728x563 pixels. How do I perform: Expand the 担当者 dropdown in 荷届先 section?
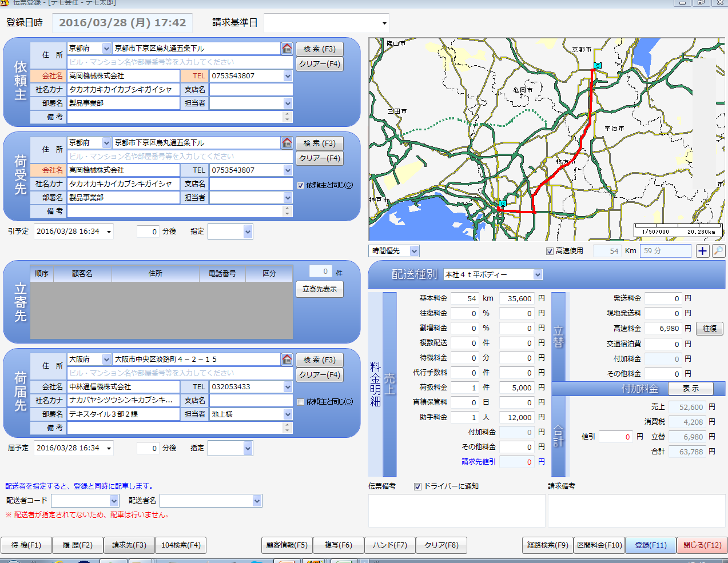[x=288, y=414]
